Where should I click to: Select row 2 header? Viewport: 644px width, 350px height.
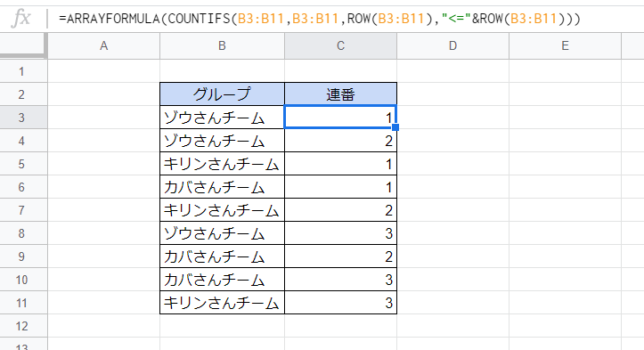[x=24, y=94]
